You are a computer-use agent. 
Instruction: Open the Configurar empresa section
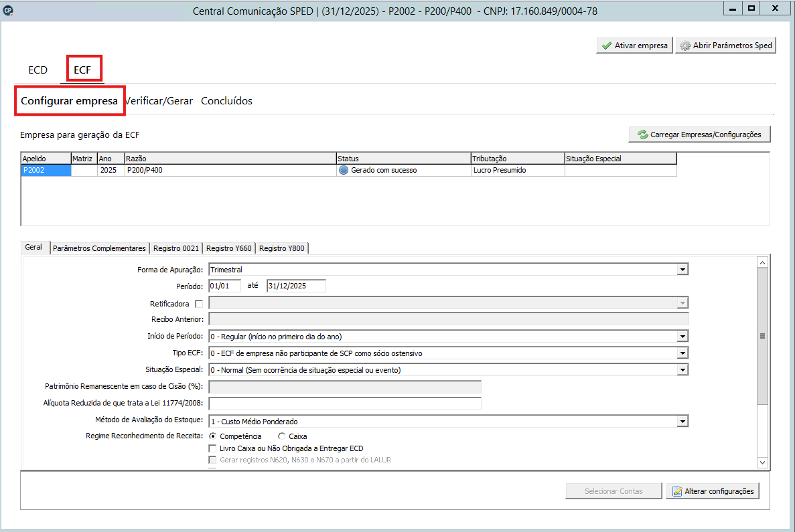pos(70,101)
